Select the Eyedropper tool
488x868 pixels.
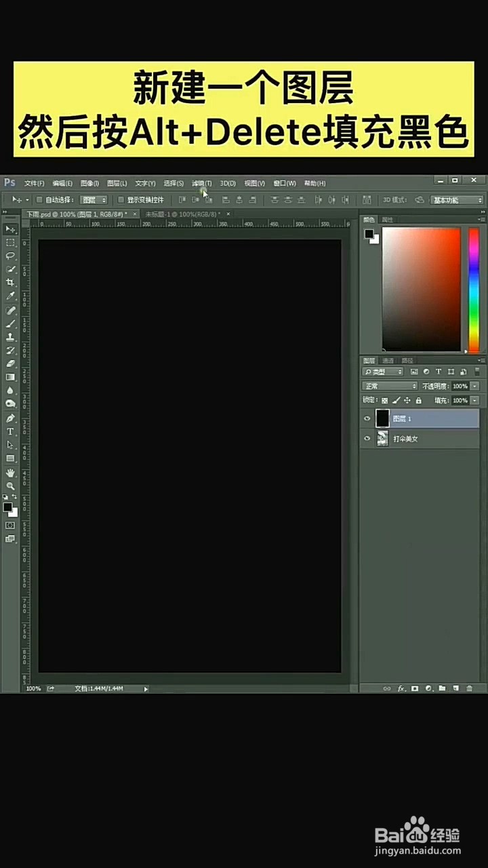(x=10, y=296)
